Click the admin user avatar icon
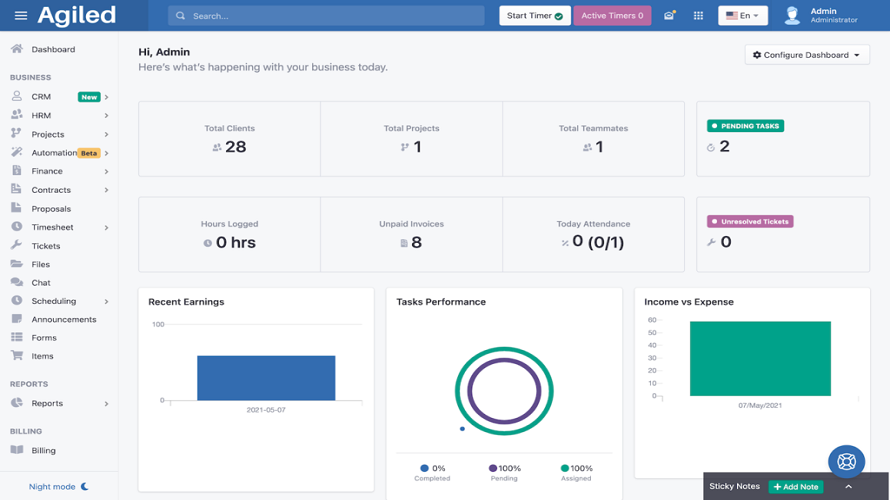Viewport: 890px width, 500px height. (x=792, y=16)
